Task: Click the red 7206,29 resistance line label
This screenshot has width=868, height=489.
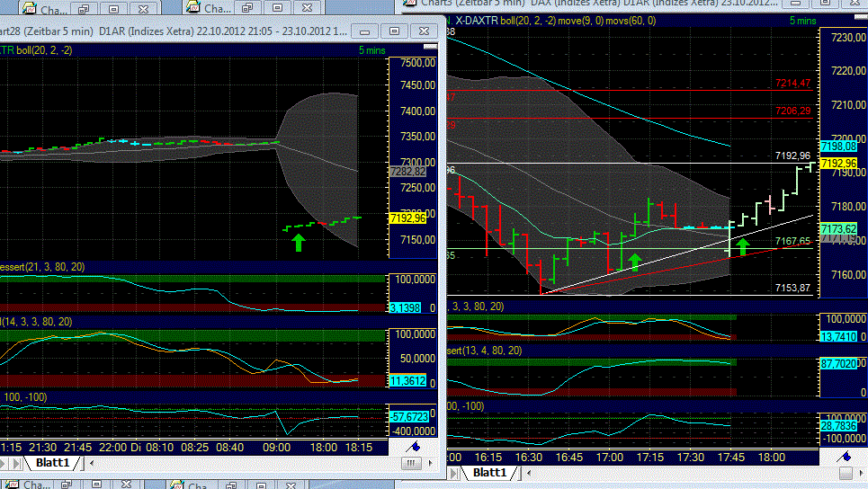Action: pyautogui.click(x=792, y=111)
